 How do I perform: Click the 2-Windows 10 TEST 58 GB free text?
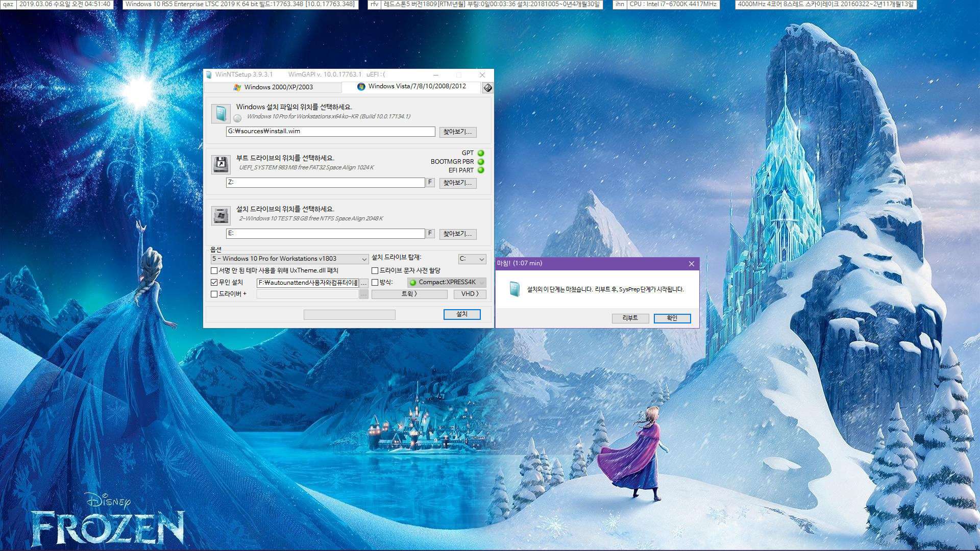[x=311, y=219]
